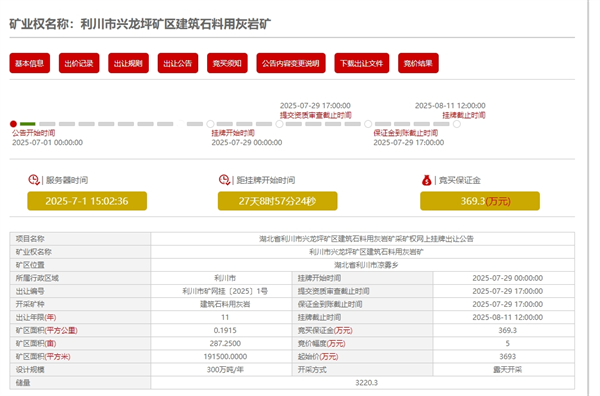Viewport: 600px width, 396px height.
Task: Click design scale value 300万吨/年
Action: point(225,370)
